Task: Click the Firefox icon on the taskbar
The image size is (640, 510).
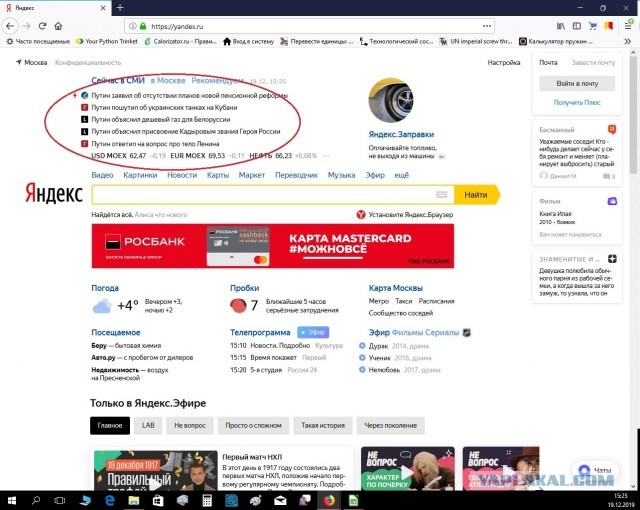Action: [x=329, y=500]
